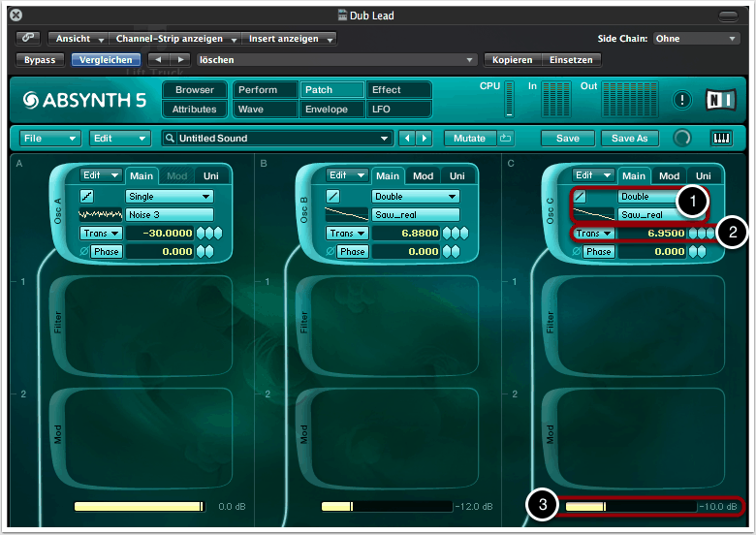Open the on-screen keyboard icon
The image size is (756, 535).
click(x=722, y=139)
